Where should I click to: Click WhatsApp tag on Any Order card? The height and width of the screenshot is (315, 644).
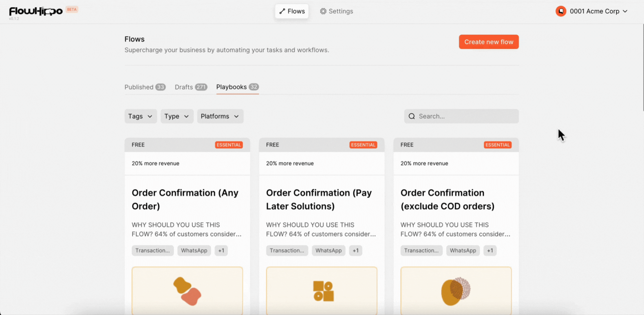pos(194,251)
